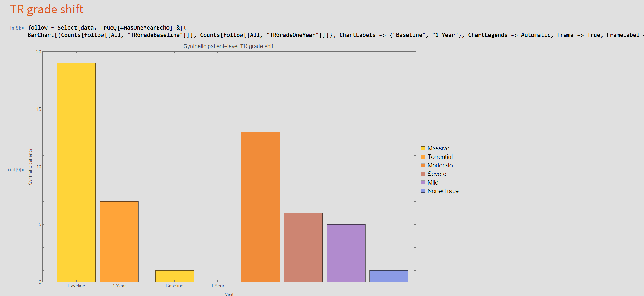This screenshot has width=644, height=296.
Task: Select the "Massive" legend label
Action: coord(438,148)
